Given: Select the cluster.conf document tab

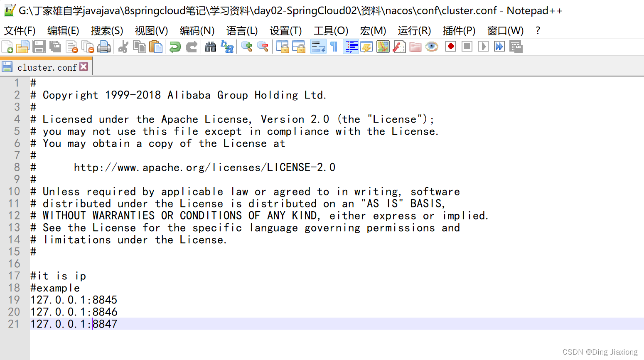Looking at the screenshot, I should [x=47, y=67].
